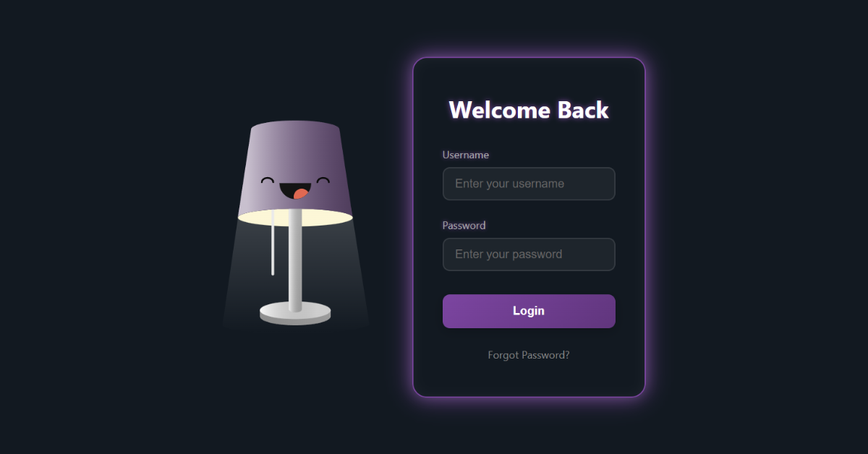Tap the lamp's pink tongue

(300, 194)
